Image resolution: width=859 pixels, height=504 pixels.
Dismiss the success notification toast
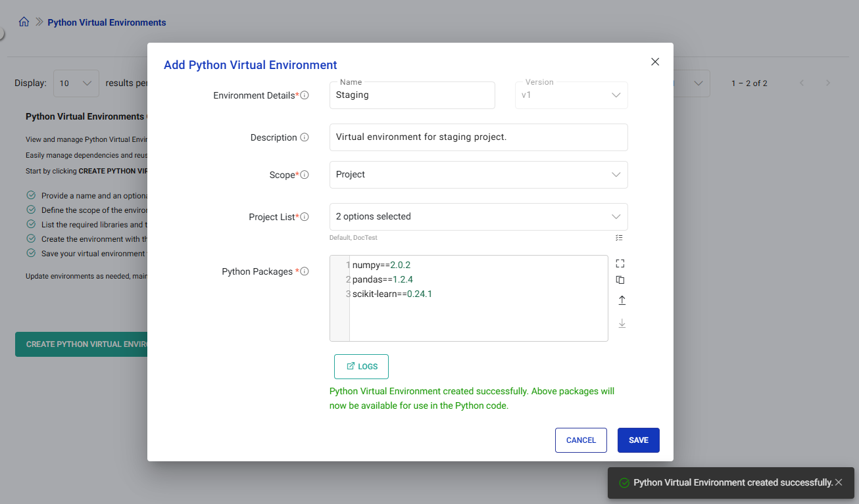[x=839, y=482]
